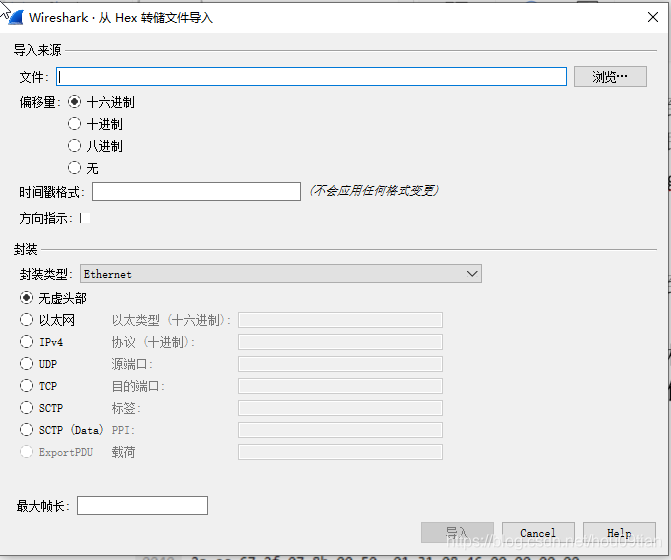Toggle the 方向指示 checkbox
671x560 pixels.
pyautogui.click(x=85, y=218)
